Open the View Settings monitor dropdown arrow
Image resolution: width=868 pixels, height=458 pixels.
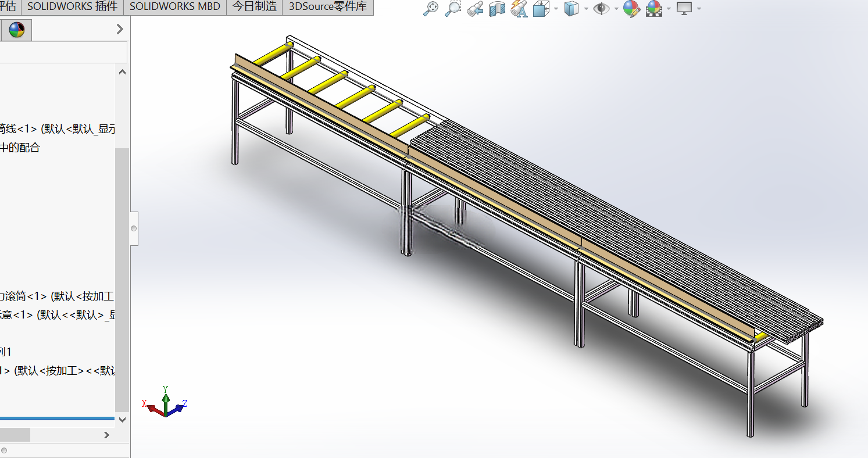point(698,9)
